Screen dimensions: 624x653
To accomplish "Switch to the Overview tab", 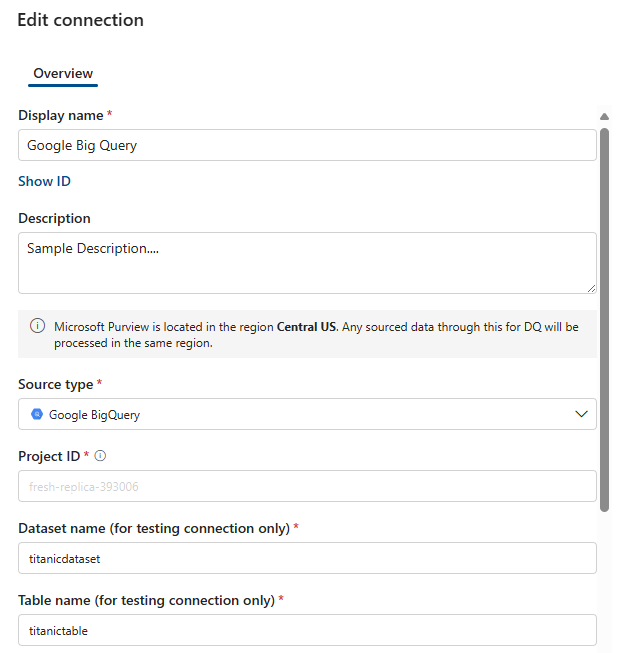I will [x=63, y=74].
